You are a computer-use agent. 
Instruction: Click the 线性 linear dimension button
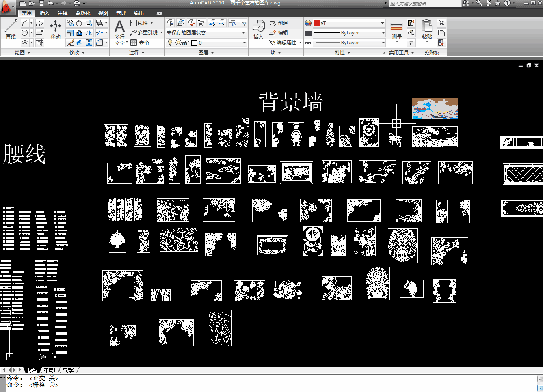tap(139, 23)
